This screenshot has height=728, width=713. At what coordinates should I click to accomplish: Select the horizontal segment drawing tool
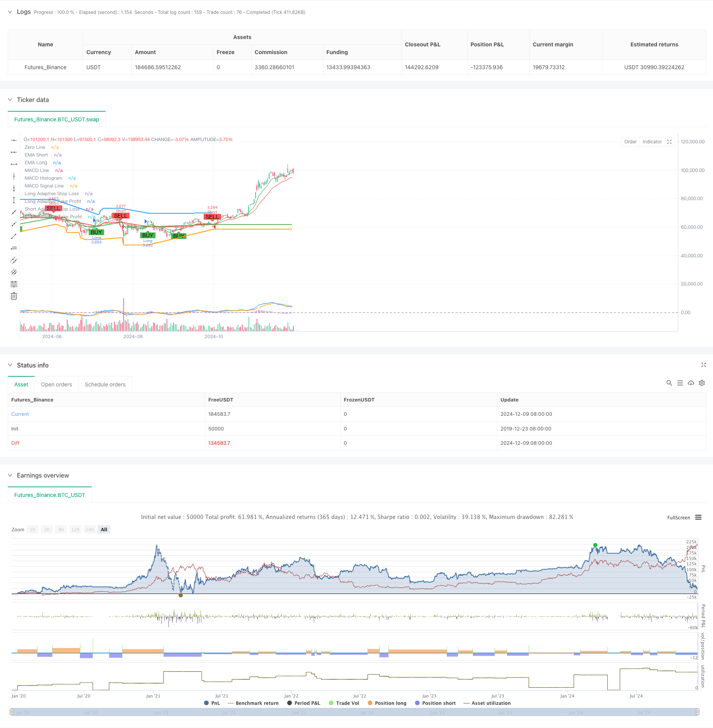tap(14, 164)
